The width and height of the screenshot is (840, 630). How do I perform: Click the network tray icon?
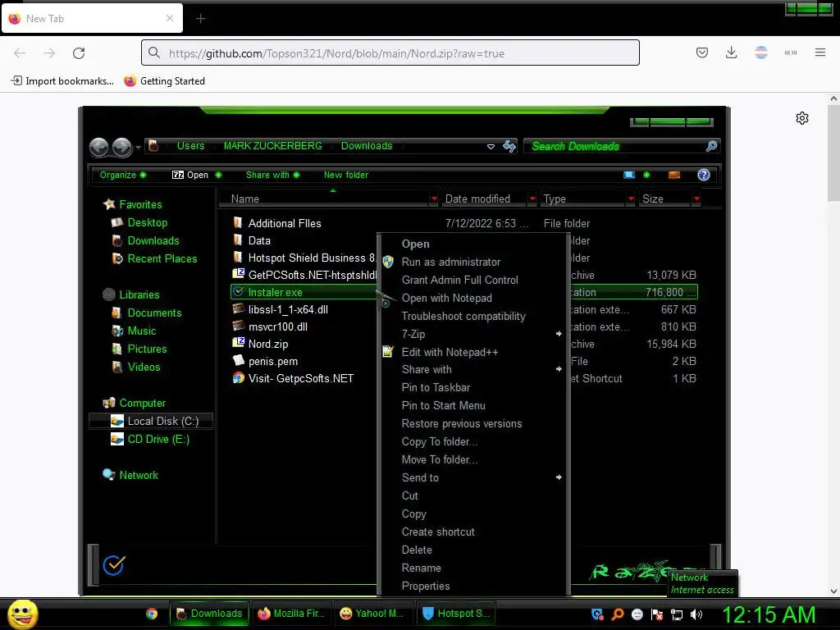point(677,614)
